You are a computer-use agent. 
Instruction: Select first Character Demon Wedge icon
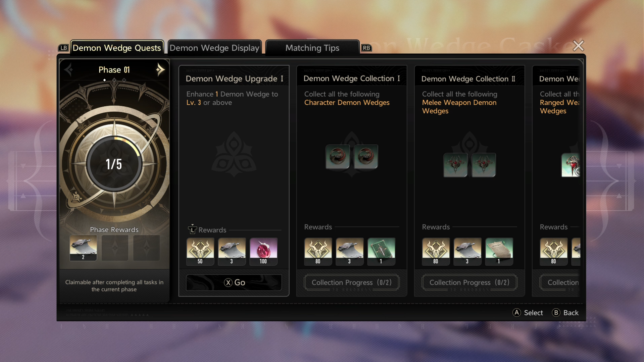click(338, 157)
